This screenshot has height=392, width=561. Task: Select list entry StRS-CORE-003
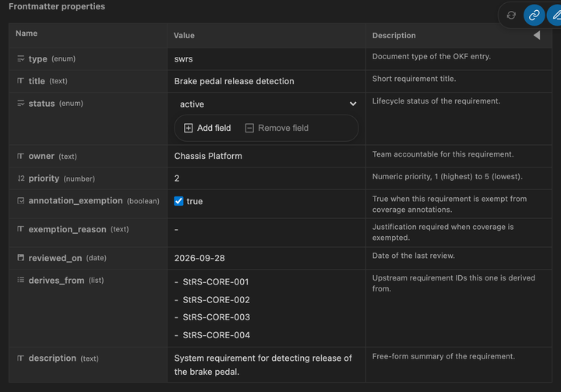216,317
